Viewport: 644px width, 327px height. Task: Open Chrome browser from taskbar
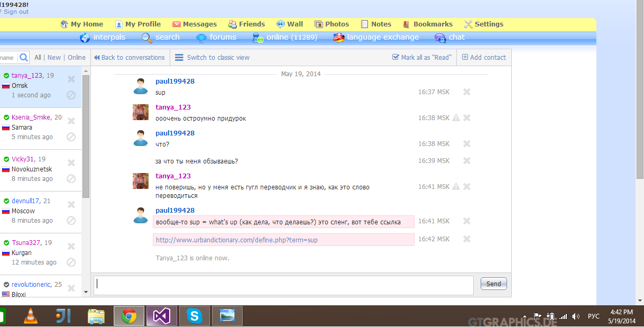128,316
